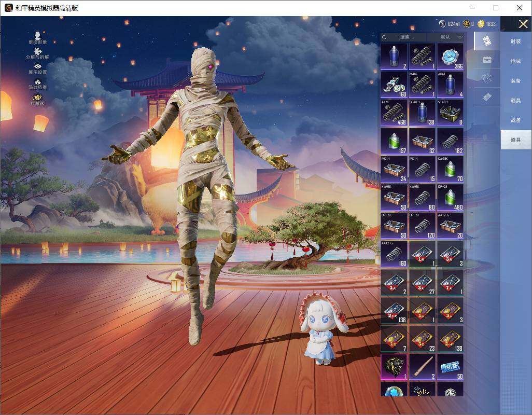Image resolution: width=532 pixels, height=415 pixels.
Task: Select the black lion head item
Action: pos(394,367)
